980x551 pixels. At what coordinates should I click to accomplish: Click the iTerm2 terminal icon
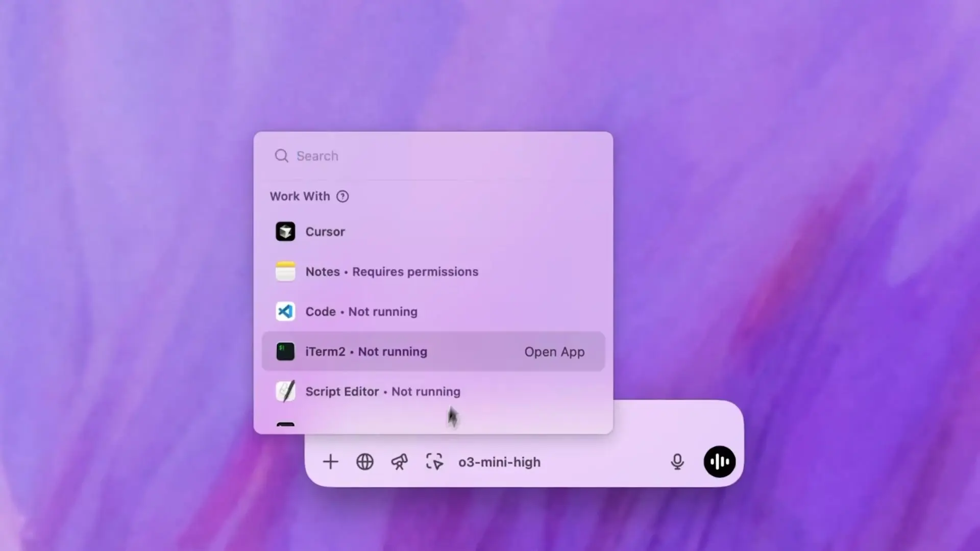[x=285, y=352]
